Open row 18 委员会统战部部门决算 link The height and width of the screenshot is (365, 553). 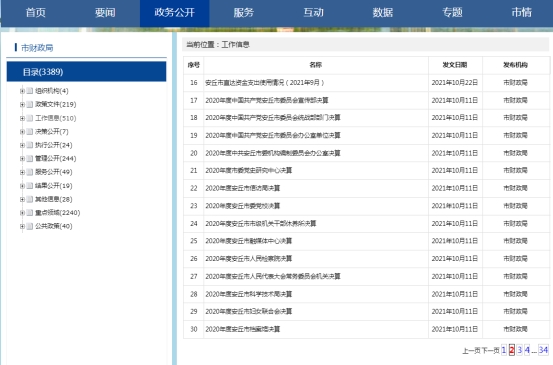273,117
